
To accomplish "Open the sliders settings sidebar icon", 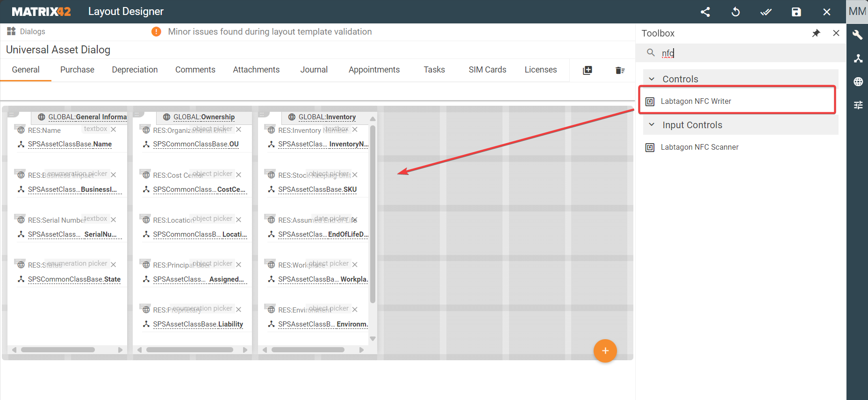I will (x=858, y=105).
